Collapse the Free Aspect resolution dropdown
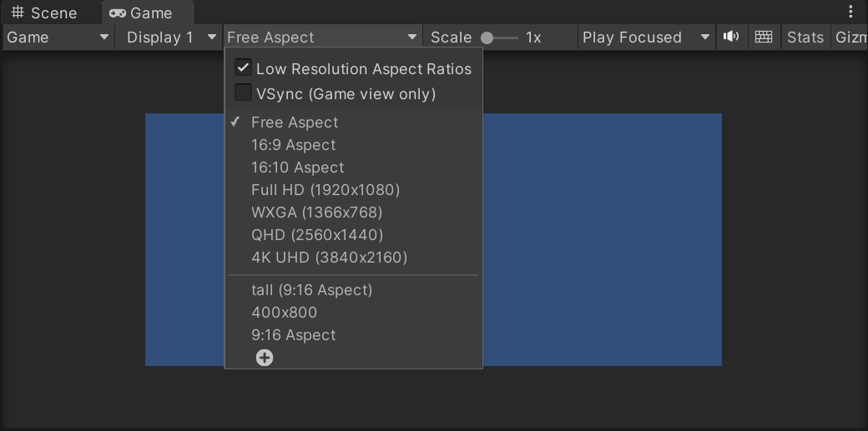868x431 pixels. pos(322,37)
